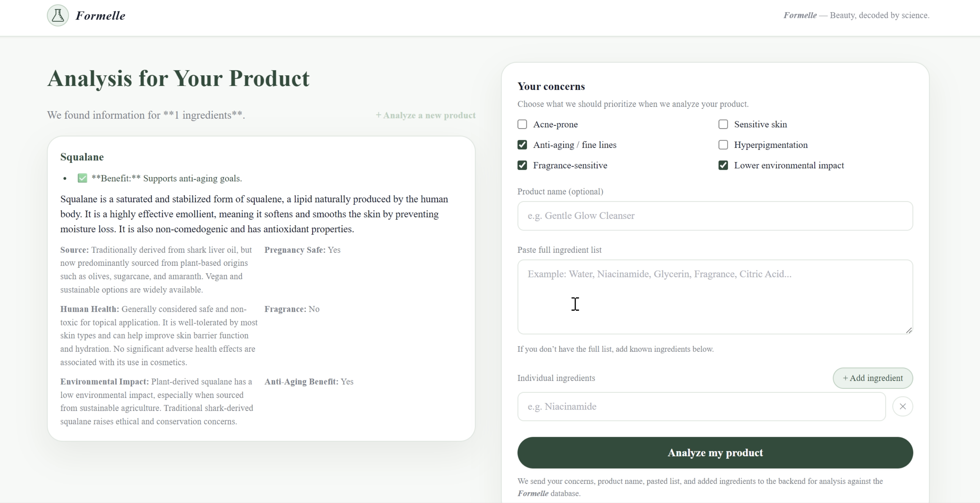
Task: Click the Formelle flask logo icon
Action: (58, 16)
